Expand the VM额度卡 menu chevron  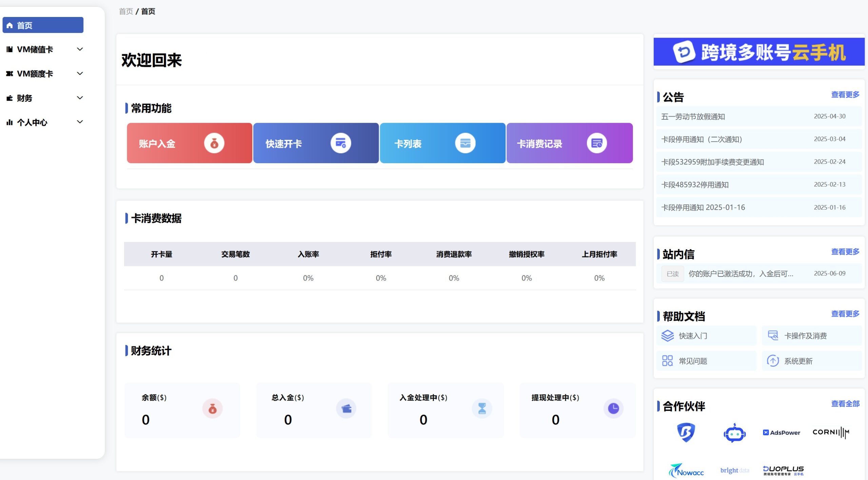click(x=80, y=73)
